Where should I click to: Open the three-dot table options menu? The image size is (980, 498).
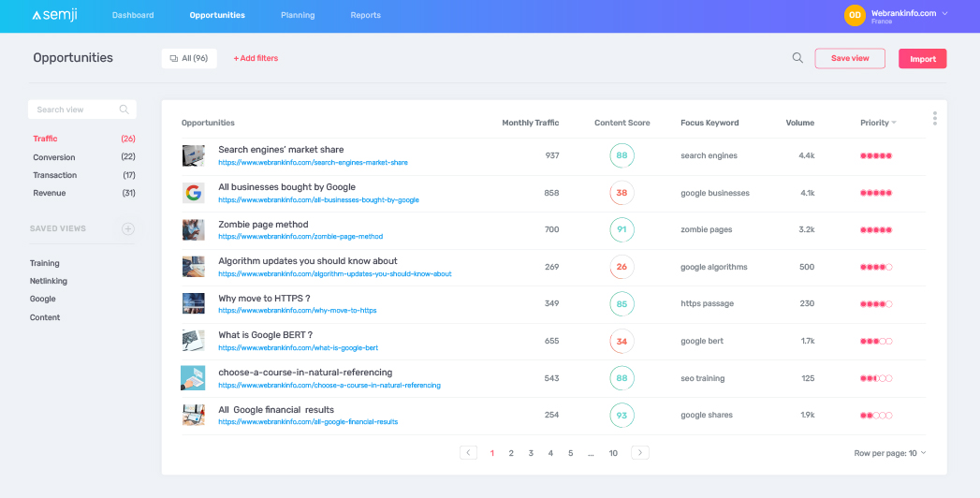[x=934, y=119]
